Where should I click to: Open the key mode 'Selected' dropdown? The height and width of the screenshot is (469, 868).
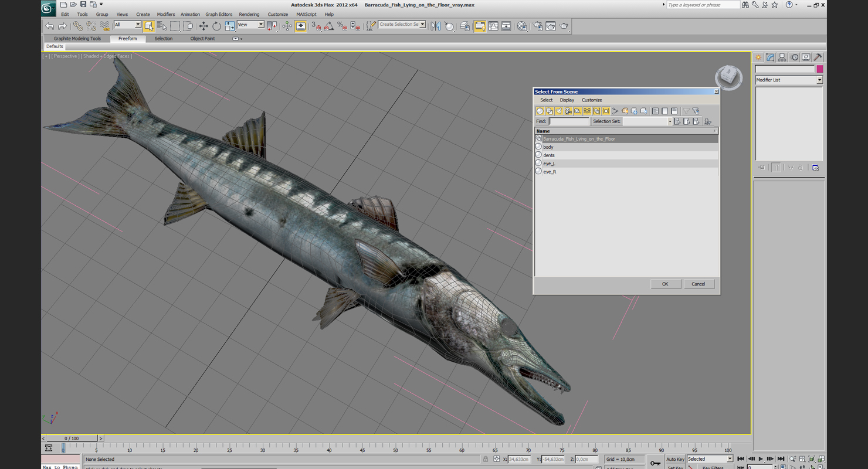(x=710, y=459)
